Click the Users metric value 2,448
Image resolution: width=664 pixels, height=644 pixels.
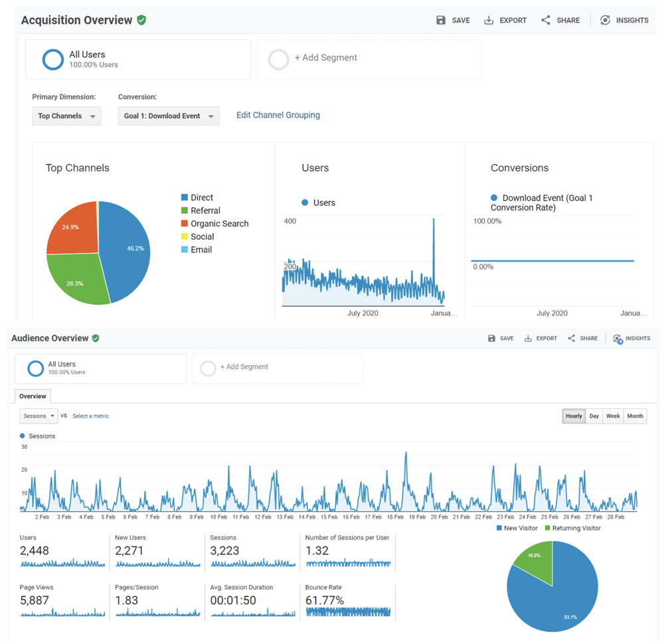(x=35, y=550)
